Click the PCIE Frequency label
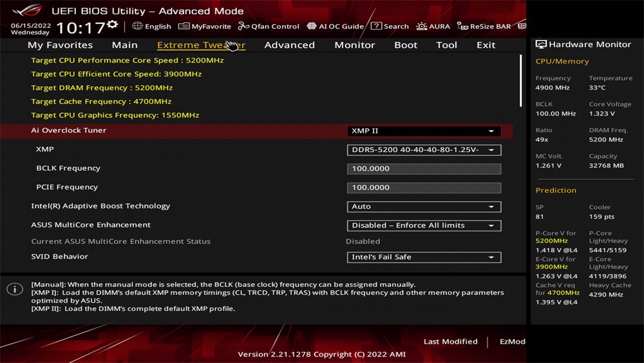Image resolution: width=644 pixels, height=363 pixels. 67,186
